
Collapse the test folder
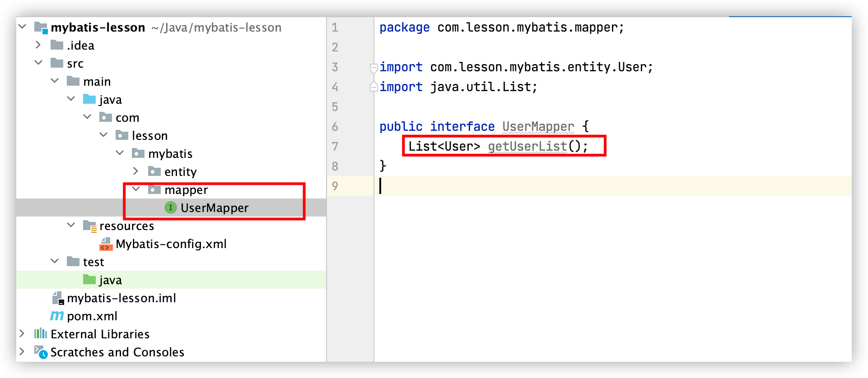click(55, 261)
